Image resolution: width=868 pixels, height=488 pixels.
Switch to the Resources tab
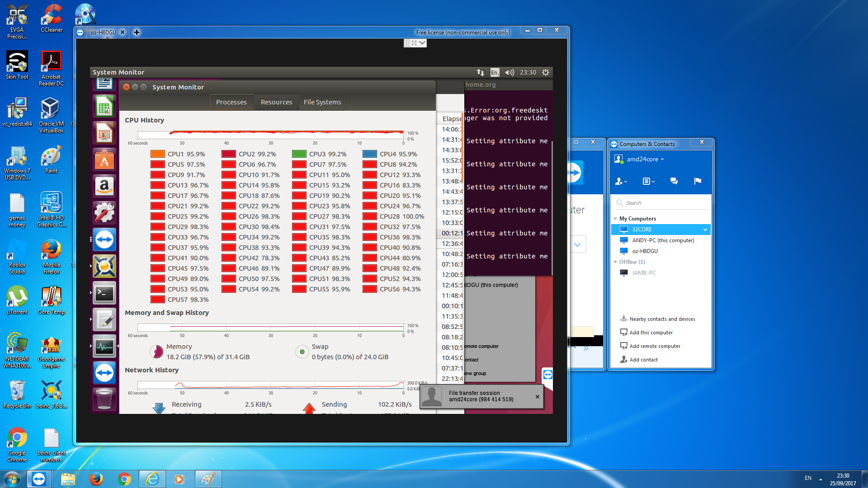tap(277, 102)
